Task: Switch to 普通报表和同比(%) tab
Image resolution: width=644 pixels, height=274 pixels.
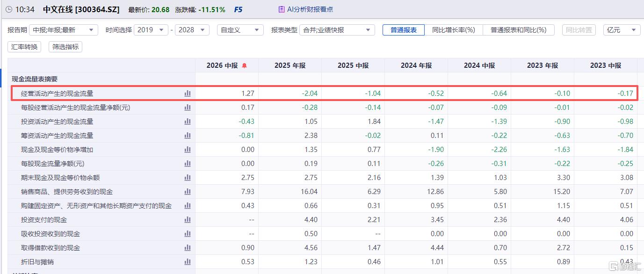Action: coord(519,30)
